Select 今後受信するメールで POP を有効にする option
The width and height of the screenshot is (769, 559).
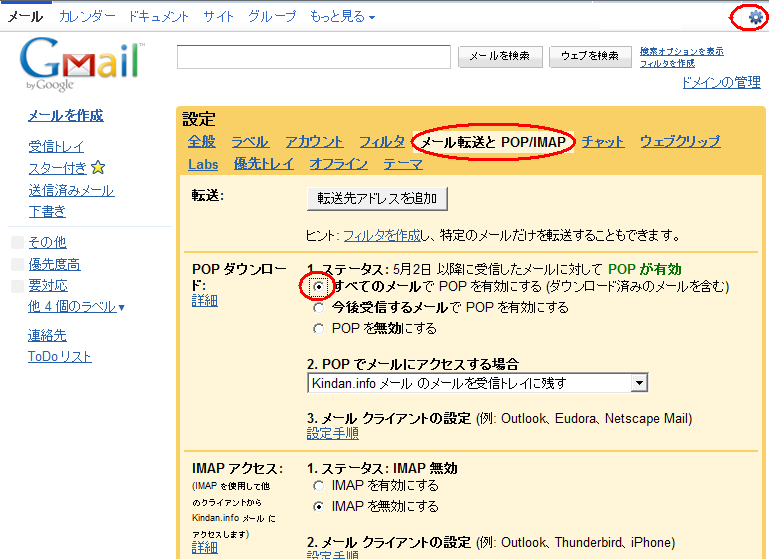coord(319,307)
